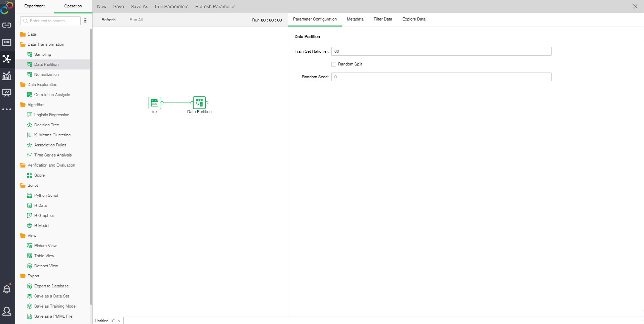The height and width of the screenshot is (324, 644).
Task: Select the Export to Database operation
Action: pyautogui.click(x=51, y=286)
